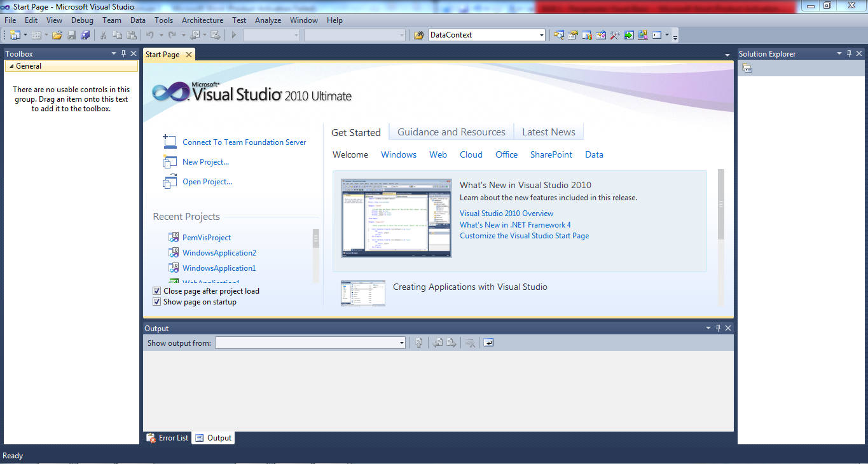868x464 pixels.
Task: Click the 'Connect To Team Foundation Server' link
Action: tap(244, 142)
